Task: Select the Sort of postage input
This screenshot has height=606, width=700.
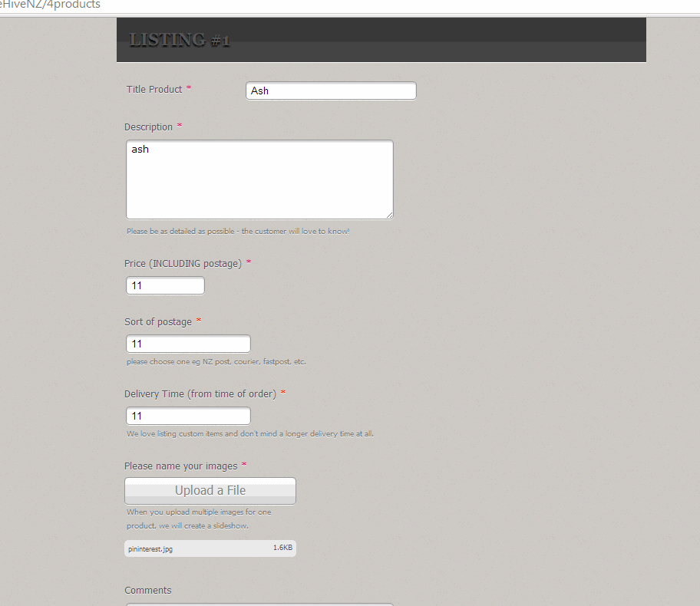Action: [x=188, y=344]
